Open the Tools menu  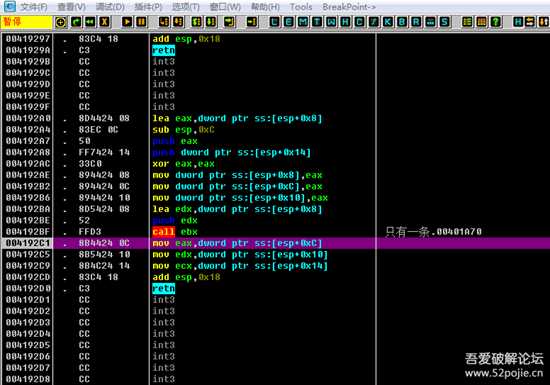pos(301,7)
